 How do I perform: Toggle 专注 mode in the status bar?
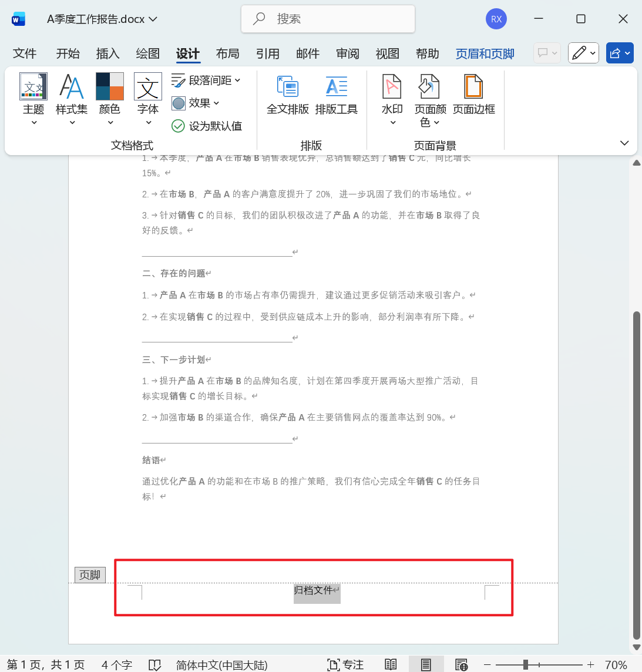point(345,664)
